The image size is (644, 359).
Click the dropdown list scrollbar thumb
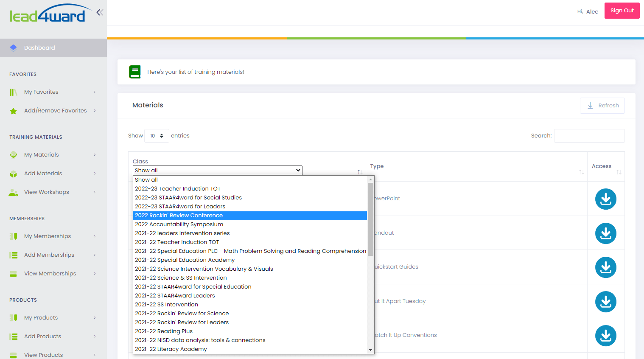tap(370, 219)
